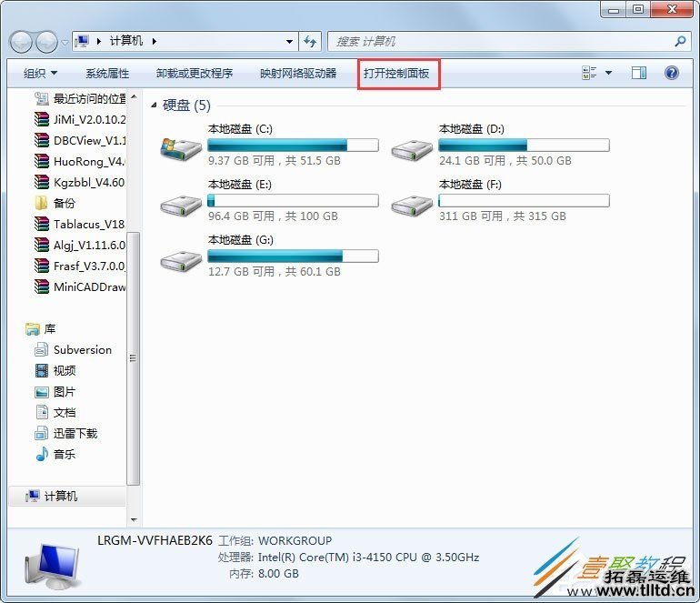Open the view options dropdown arrow
This screenshot has height=603, width=700.
click(x=608, y=73)
